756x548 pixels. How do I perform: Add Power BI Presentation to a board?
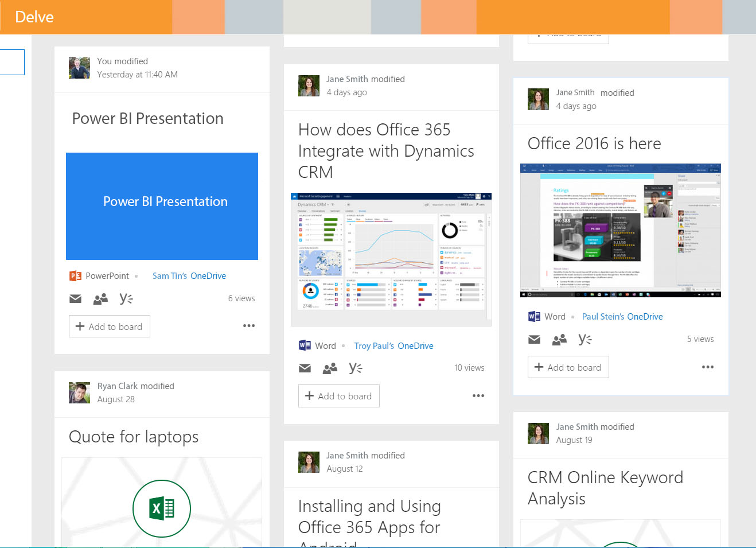point(110,327)
